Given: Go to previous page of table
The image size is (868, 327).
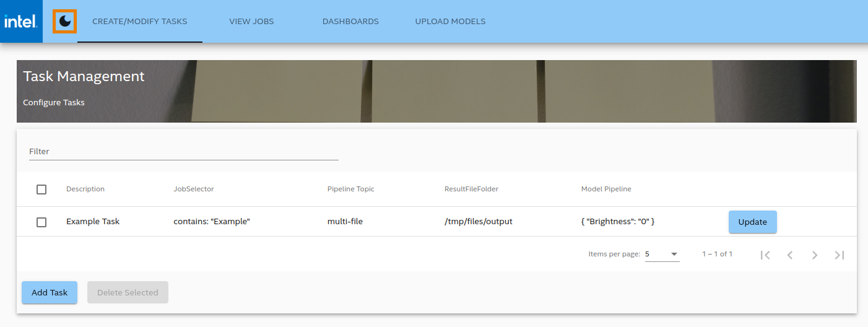Looking at the screenshot, I should (x=790, y=255).
